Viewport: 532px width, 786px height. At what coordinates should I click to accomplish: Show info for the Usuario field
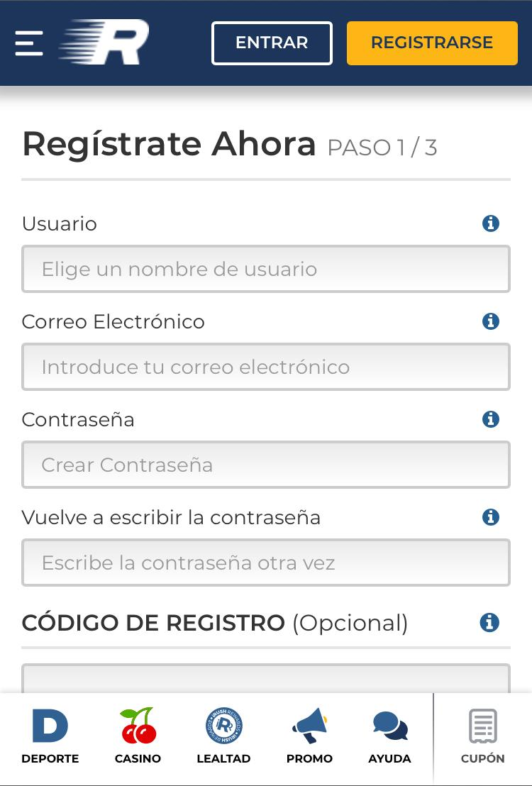[490, 223]
